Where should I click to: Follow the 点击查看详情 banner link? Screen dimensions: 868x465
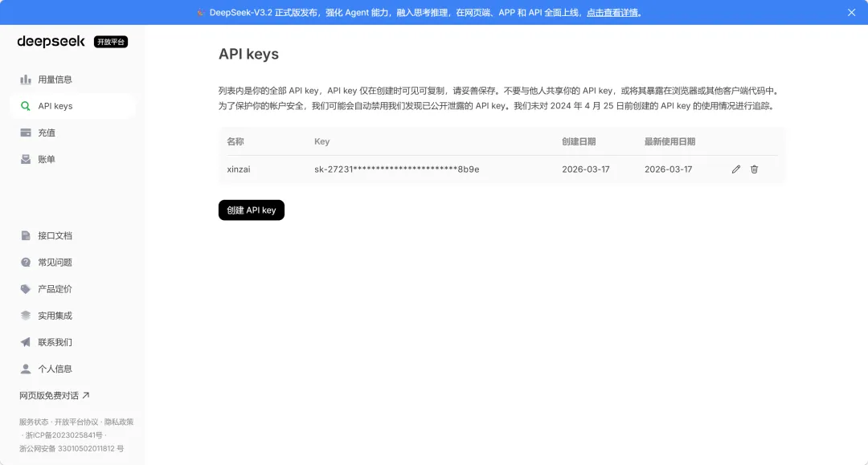tap(612, 12)
